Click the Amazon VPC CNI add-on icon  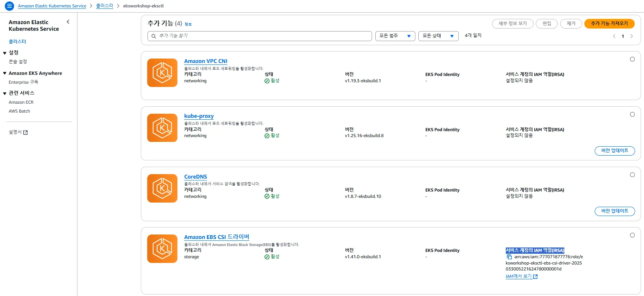162,73
